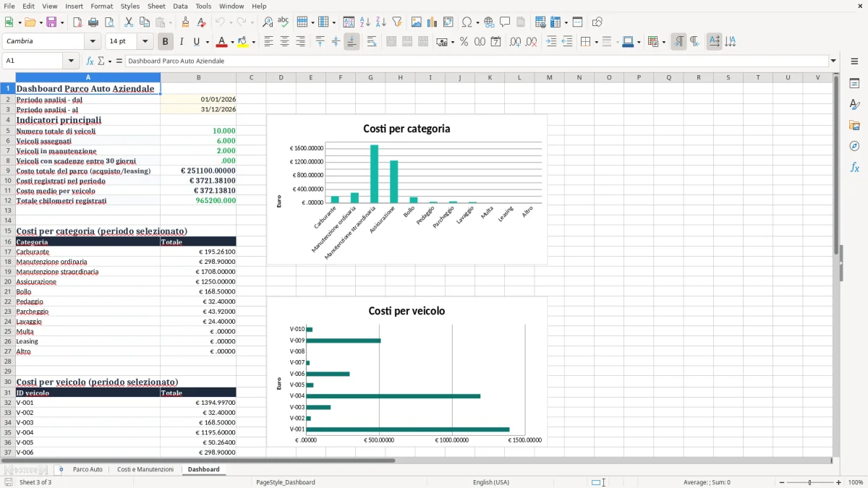Click the formula input line
Screen dimensions: 868x488
point(476,61)
